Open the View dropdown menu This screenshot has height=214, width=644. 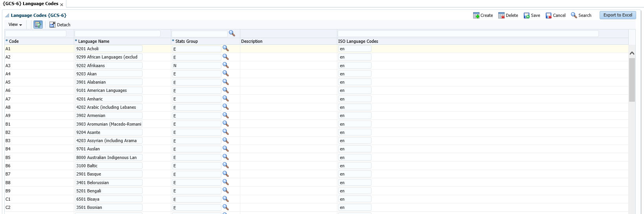tap(15, 25)
